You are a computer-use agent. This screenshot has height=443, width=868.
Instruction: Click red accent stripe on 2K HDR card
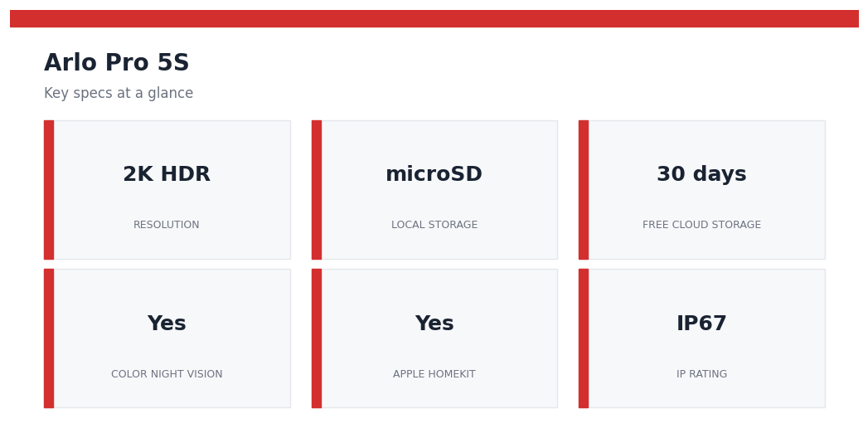49,190
